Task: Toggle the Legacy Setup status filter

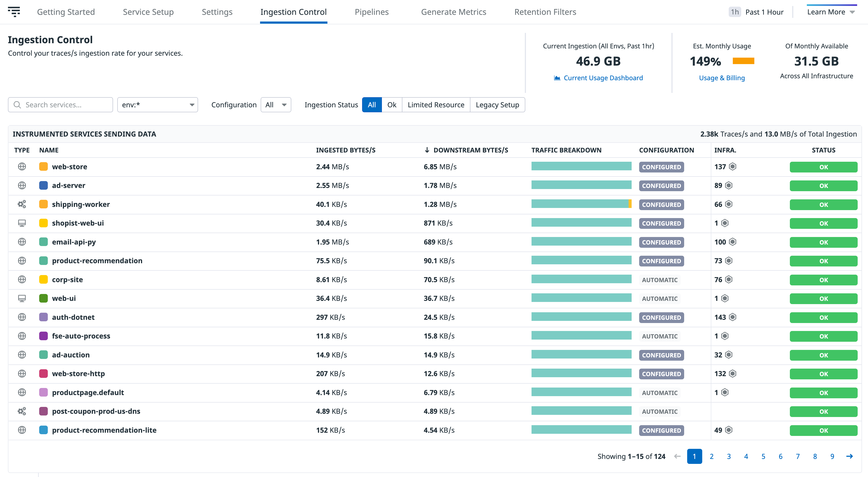Action: (497, 104)
